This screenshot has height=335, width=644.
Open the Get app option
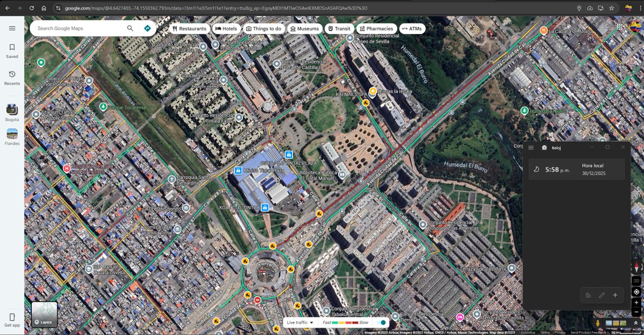pyautogui.click(x=12, y=320)
